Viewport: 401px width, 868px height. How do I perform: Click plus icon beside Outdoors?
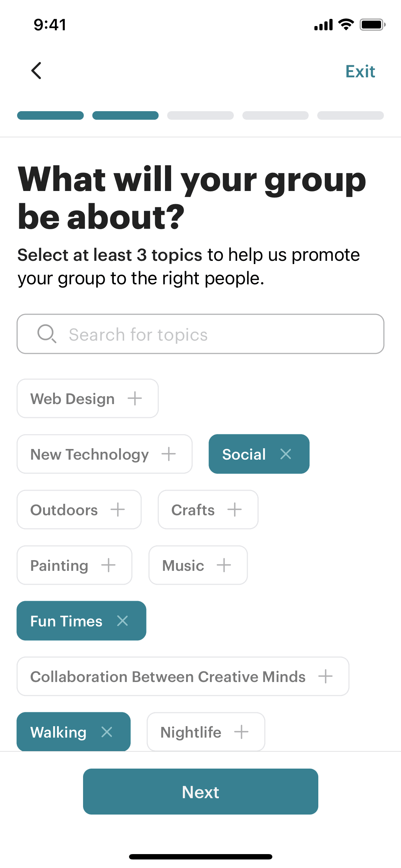118,510
